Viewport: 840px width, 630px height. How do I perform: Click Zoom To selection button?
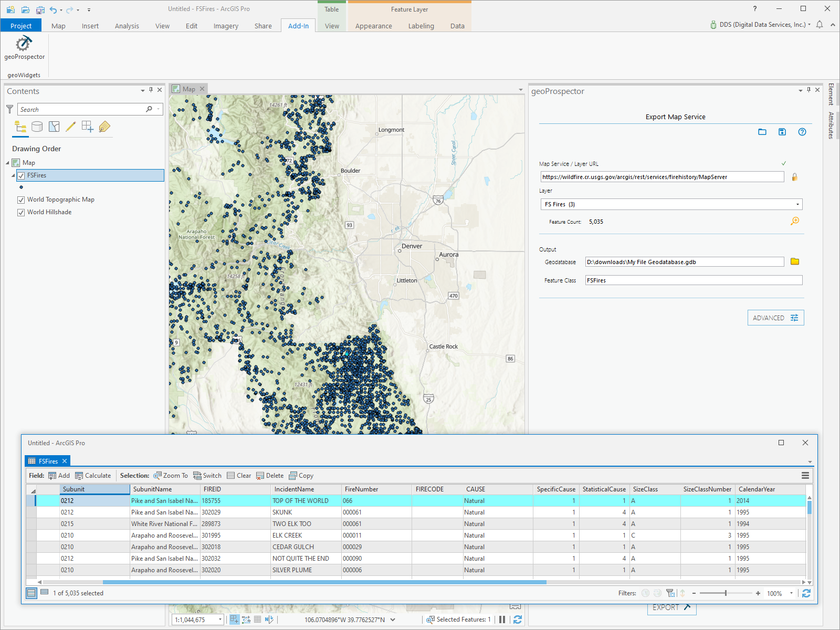170,476
